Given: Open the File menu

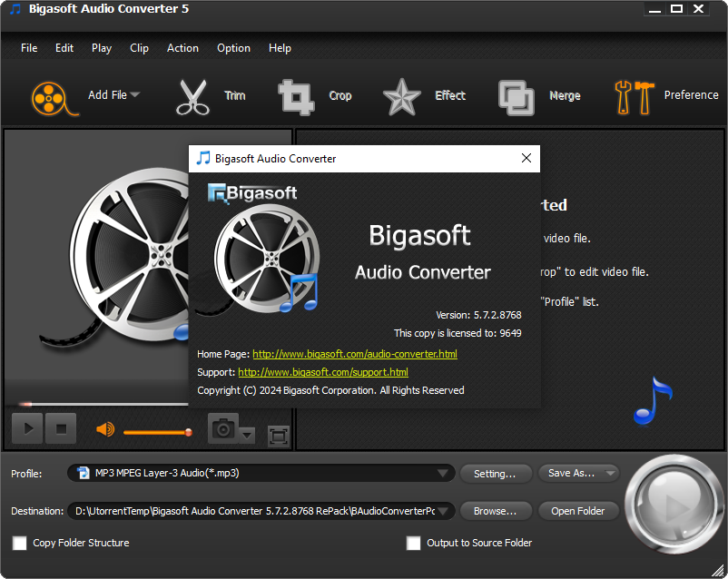Looking at the screenshot, I should (29, 48).
